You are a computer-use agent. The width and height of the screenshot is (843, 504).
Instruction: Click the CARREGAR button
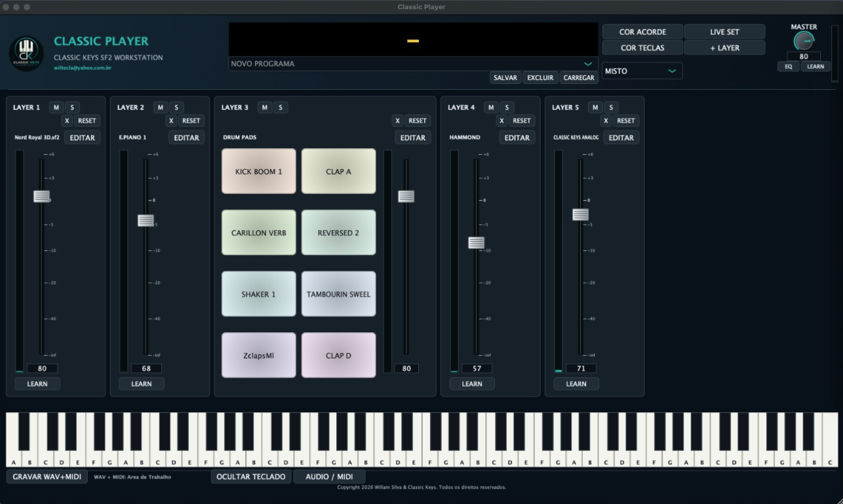tap(579, 77)
